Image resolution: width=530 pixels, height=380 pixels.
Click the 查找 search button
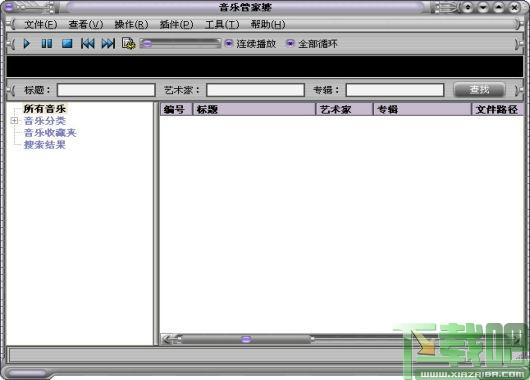click(479, 90)
